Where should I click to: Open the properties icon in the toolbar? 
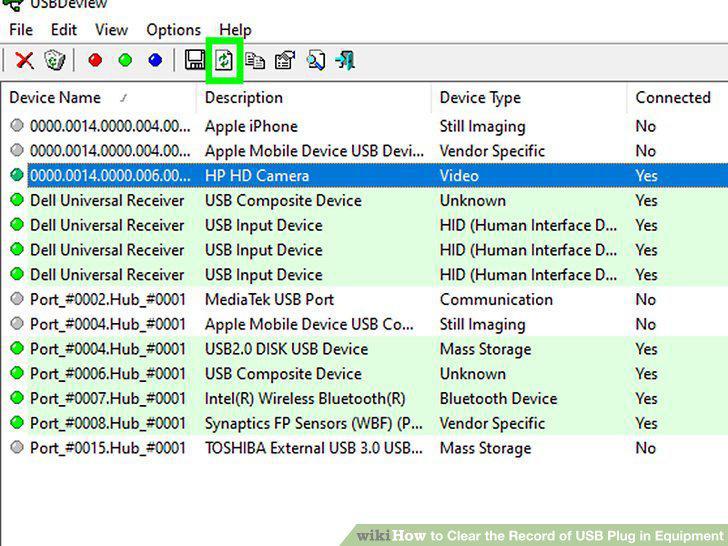(285, 60)
